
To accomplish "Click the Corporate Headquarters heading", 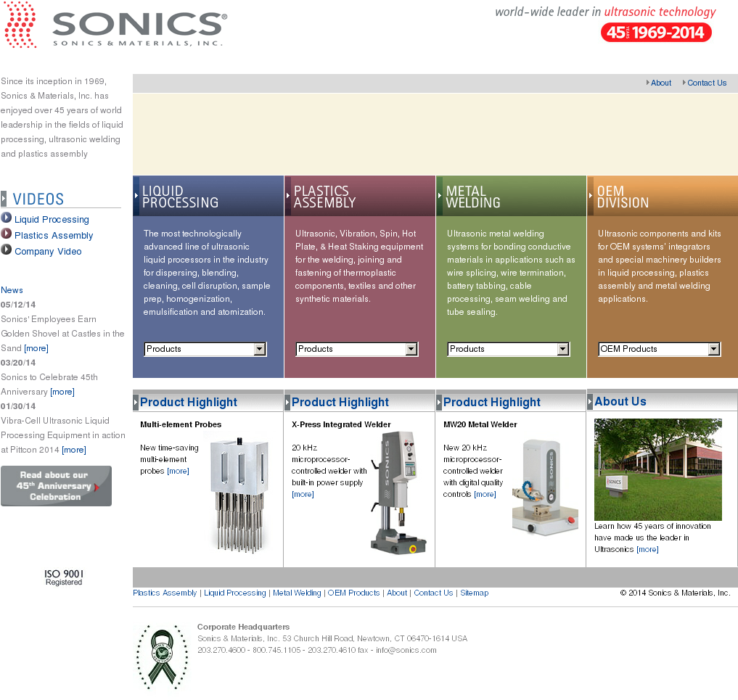I will [x=243, y=627].
